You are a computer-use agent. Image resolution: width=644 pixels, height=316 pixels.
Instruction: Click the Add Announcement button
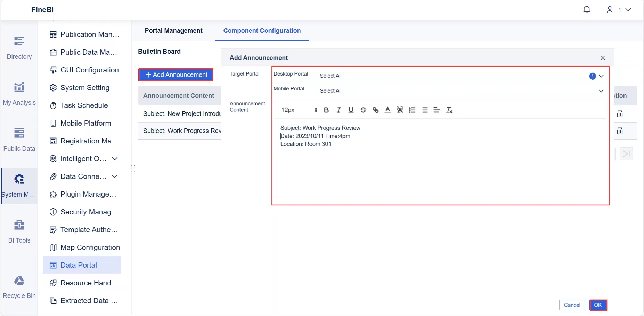(x=176, y=74)
